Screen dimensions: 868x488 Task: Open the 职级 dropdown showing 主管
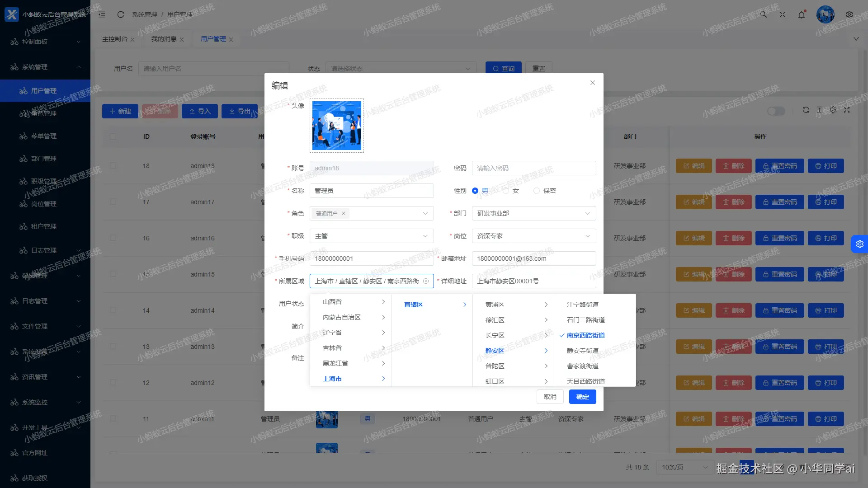pyautogui.click(x=371, y=236)
